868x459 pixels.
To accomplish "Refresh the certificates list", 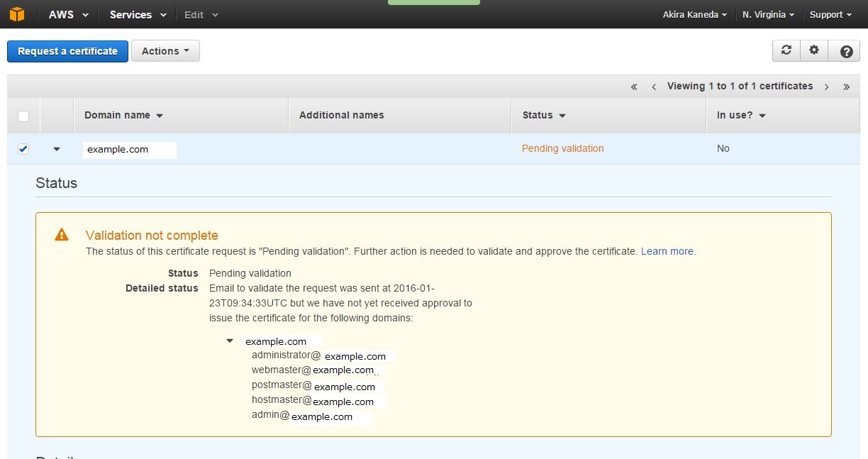I will click(x=786, y=50).
